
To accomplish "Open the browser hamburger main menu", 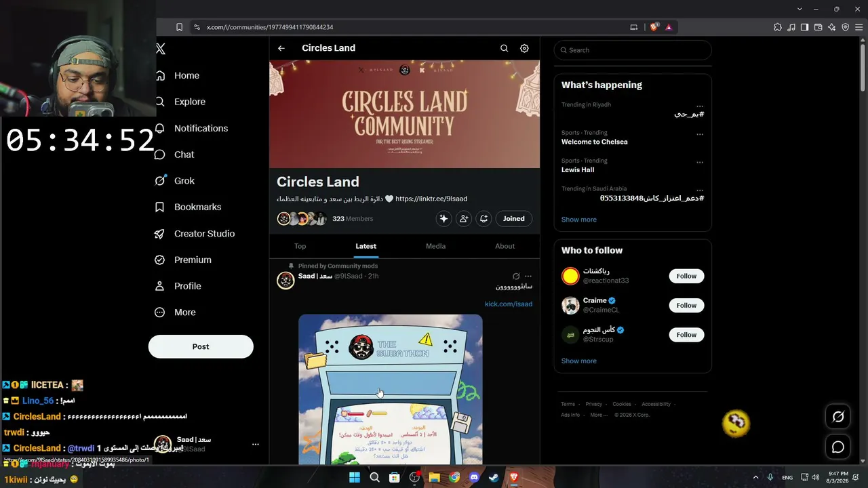I will pos(859,27).
